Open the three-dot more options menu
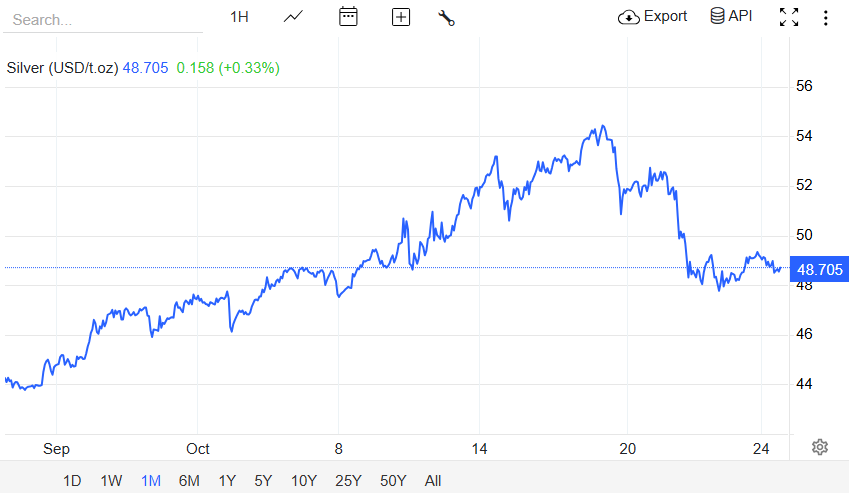Screen dimensions: 849x493 (825, 17)
